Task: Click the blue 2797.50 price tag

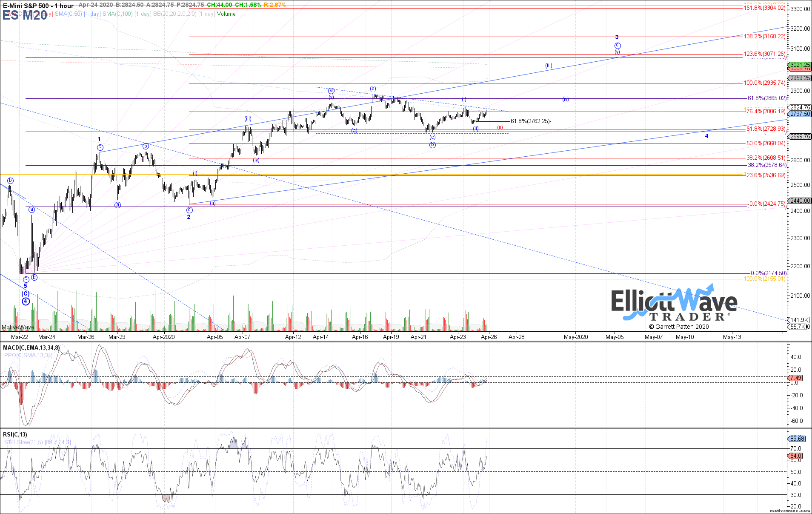Action: point(800,114)
